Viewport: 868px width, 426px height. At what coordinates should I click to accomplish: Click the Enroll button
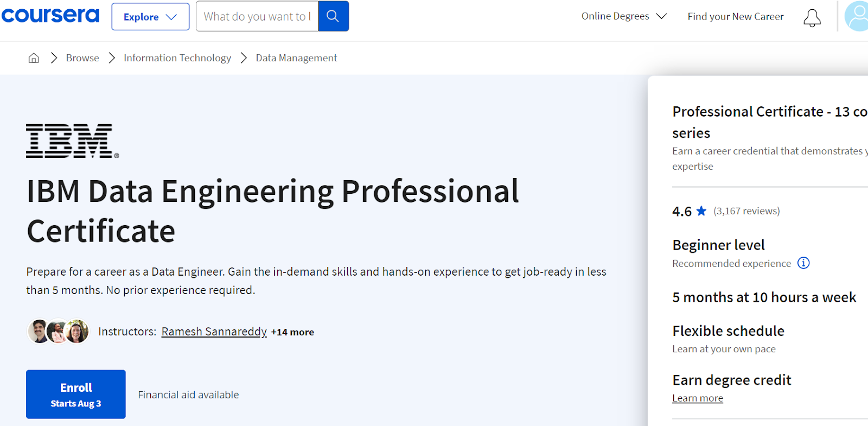click(76, 394)
